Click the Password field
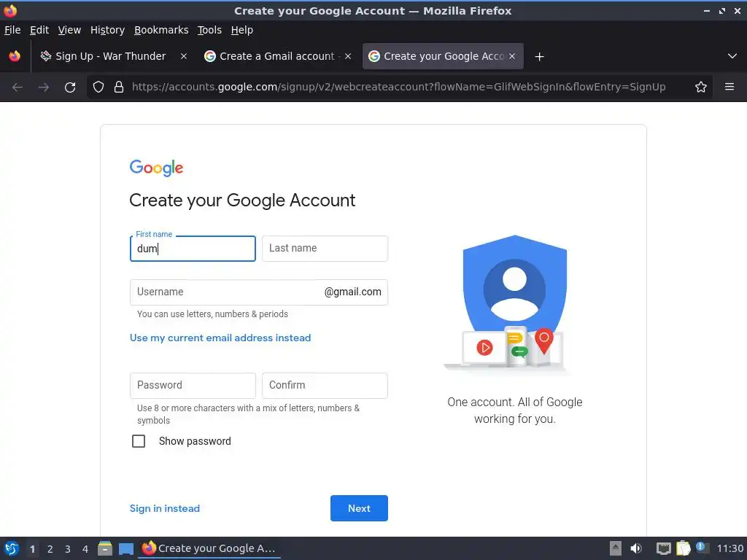 tap(193, 386)
